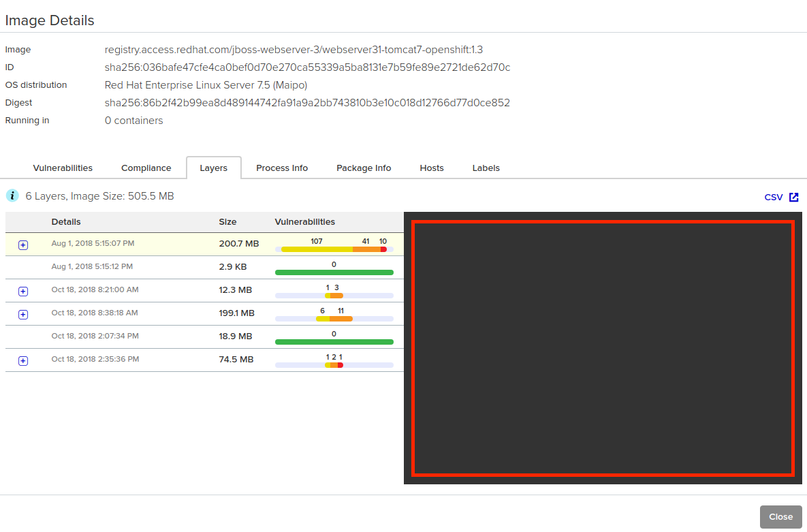This screenshot has height=532, width=807.
Task: Click the vulnerability bar of the 12.3 MB layer
Action: click(334, 296)
